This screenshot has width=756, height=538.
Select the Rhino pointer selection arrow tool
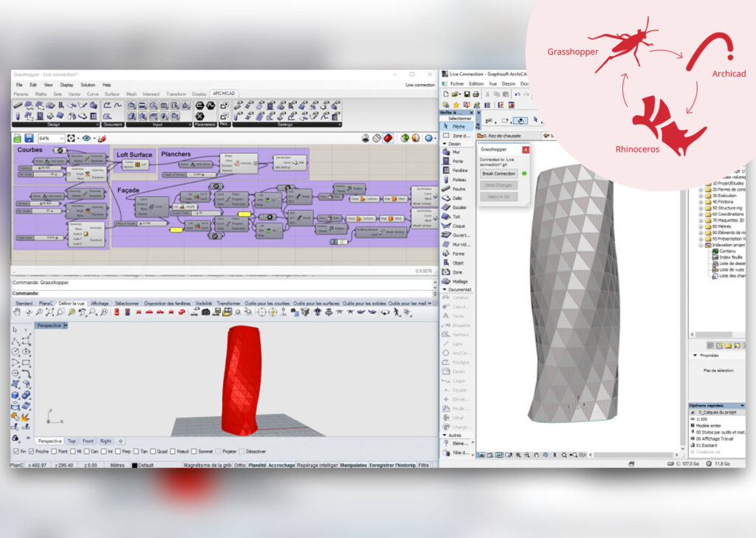coord(16,330)
